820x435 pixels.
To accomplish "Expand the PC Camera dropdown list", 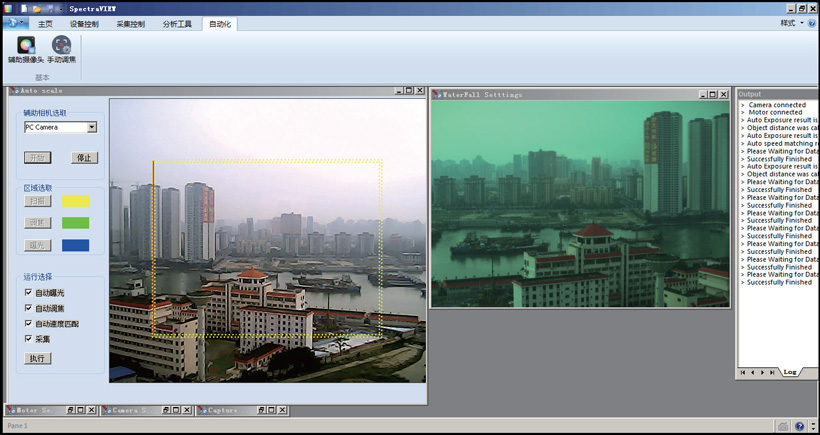I will coord(91,127).
